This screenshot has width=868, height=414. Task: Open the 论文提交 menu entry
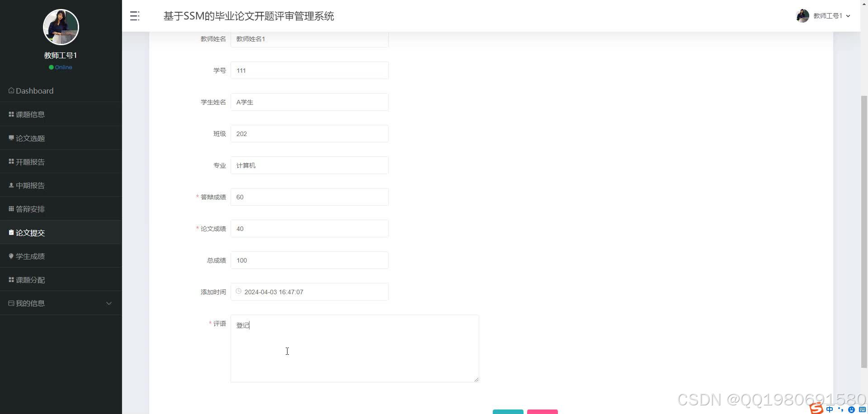(x=30, y=232)
